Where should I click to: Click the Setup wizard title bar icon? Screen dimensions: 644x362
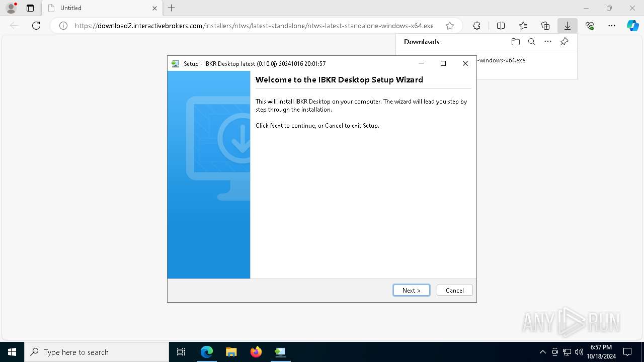[175, 64]
